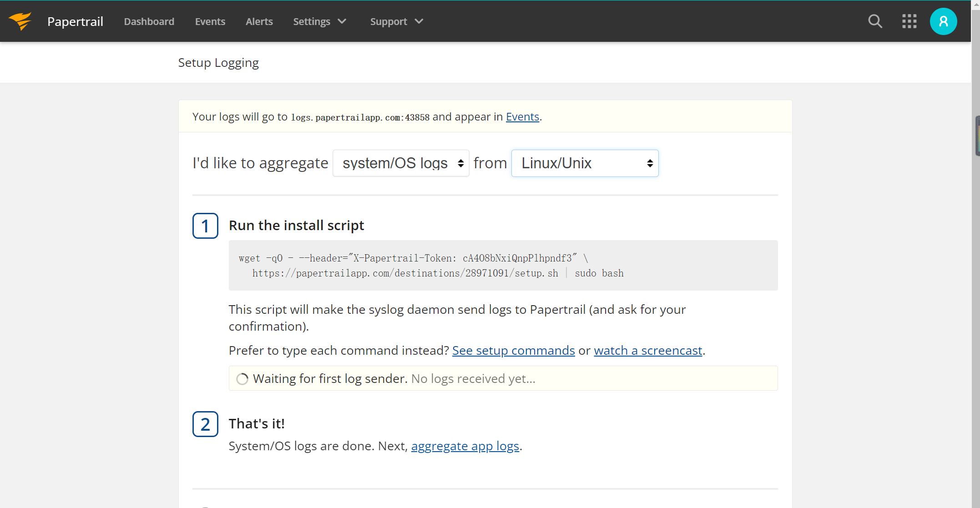Click the step 2 number badge

205,424
